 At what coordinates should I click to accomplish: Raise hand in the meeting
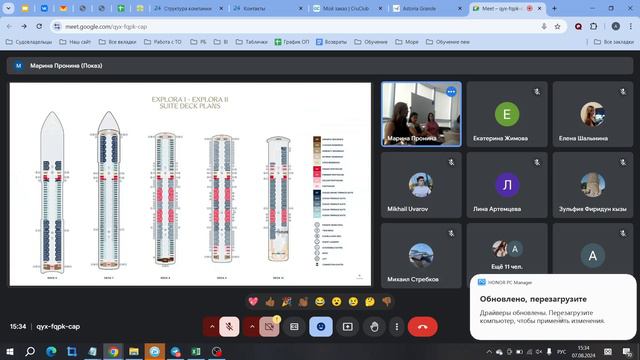(374, 327)
